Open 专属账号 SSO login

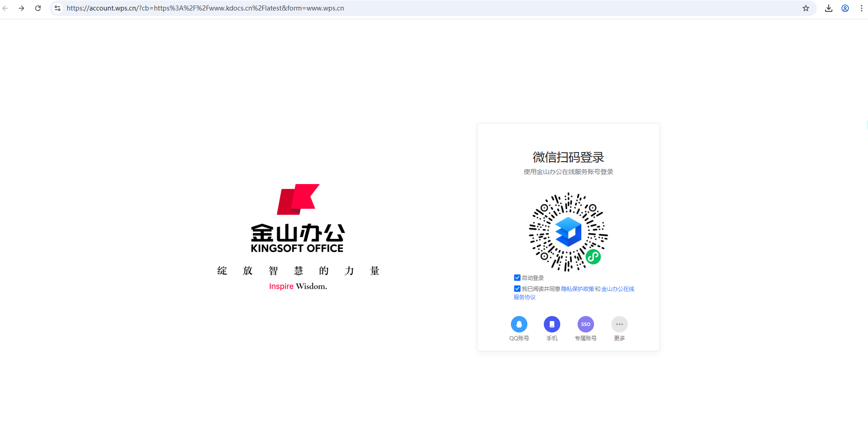[585, 324]
